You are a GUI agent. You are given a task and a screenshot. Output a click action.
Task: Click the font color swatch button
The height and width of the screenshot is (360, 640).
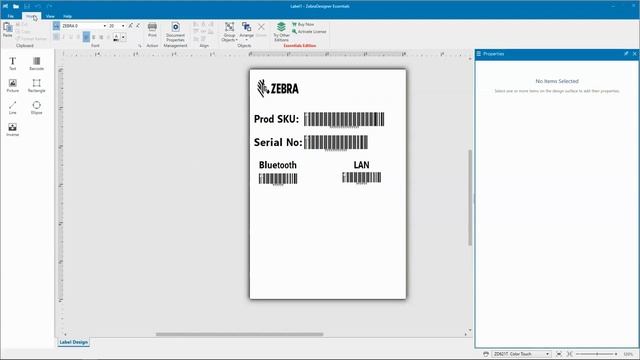pyautogui.click(x=116, y=38)
